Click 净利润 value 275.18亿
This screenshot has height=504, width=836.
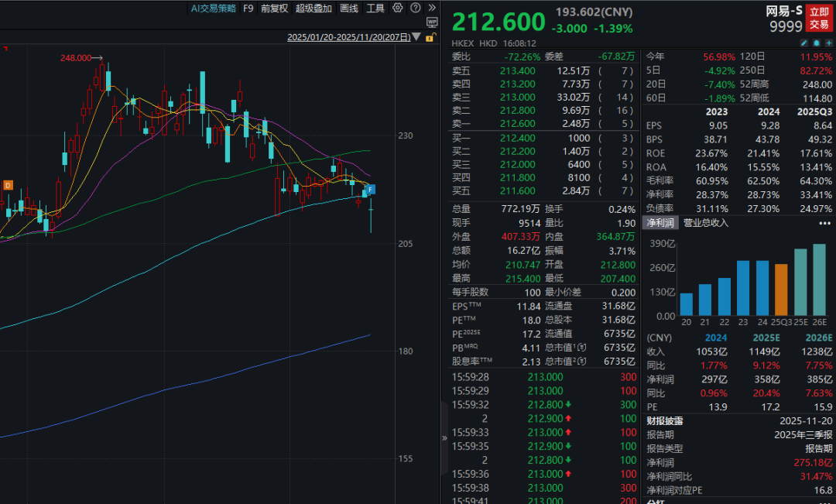click(813, 463)
